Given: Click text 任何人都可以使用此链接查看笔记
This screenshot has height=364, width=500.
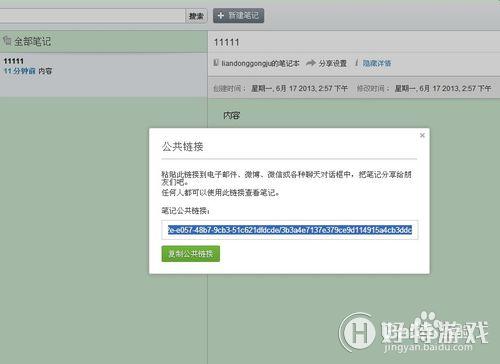Looking at the screenshot, I should (x=220, y=193).
